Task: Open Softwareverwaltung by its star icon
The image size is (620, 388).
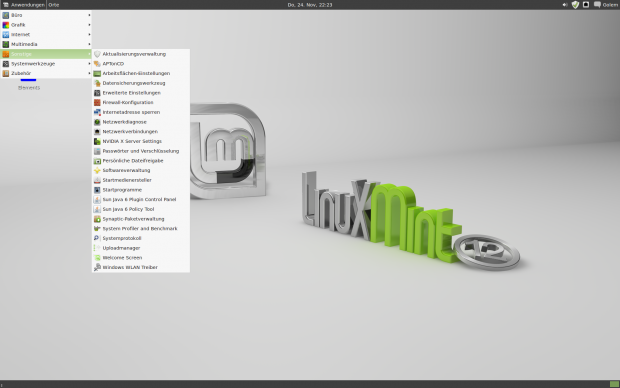Action: [x=97, y=170]
